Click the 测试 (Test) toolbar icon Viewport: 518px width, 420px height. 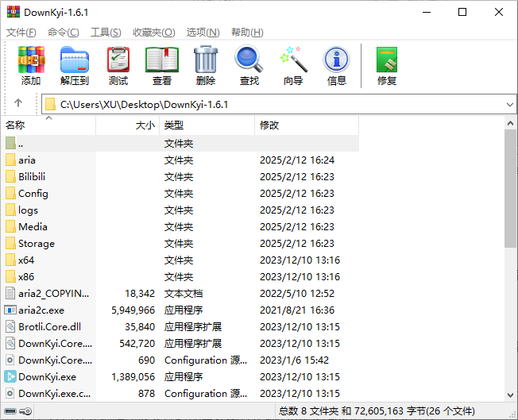(x=118, y=60)
